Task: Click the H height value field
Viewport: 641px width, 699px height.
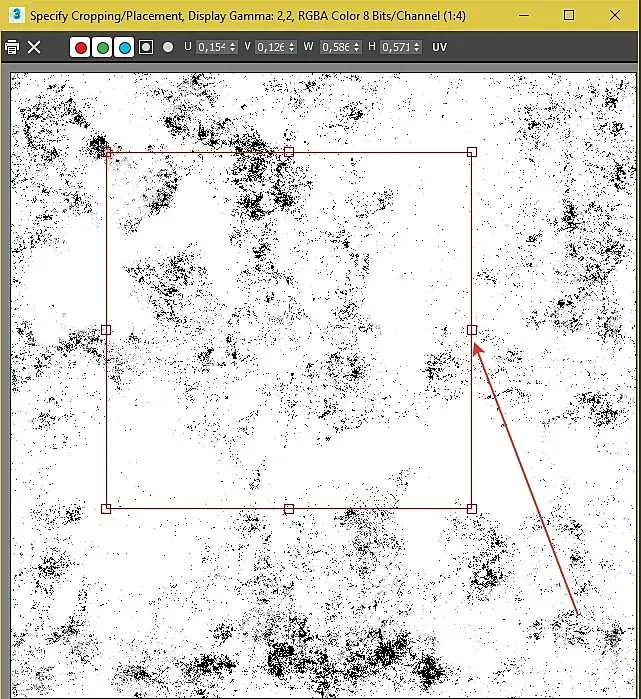Action: (396, 47)
